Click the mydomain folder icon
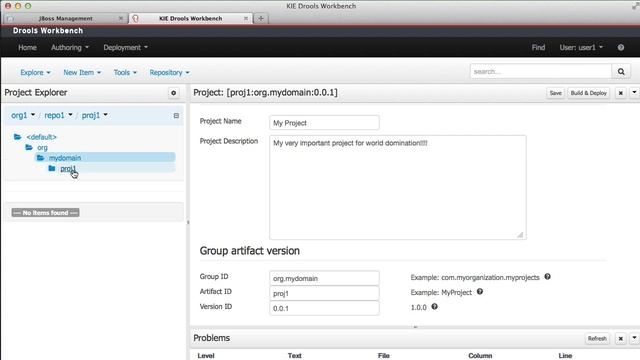 click(40, 158)
